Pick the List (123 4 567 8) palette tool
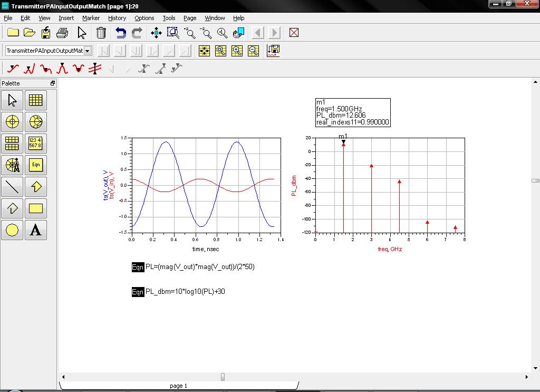Image resolution: width=540 pixels, height=392 pixels. (x=35, y=144)
